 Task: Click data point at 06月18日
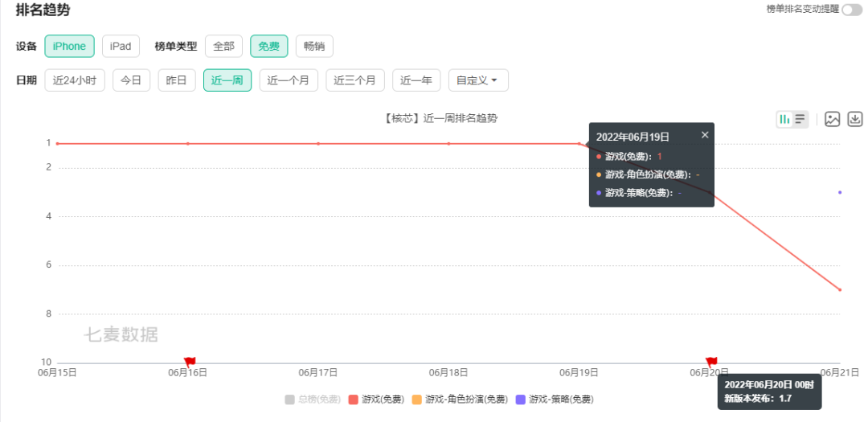point(449,143)
